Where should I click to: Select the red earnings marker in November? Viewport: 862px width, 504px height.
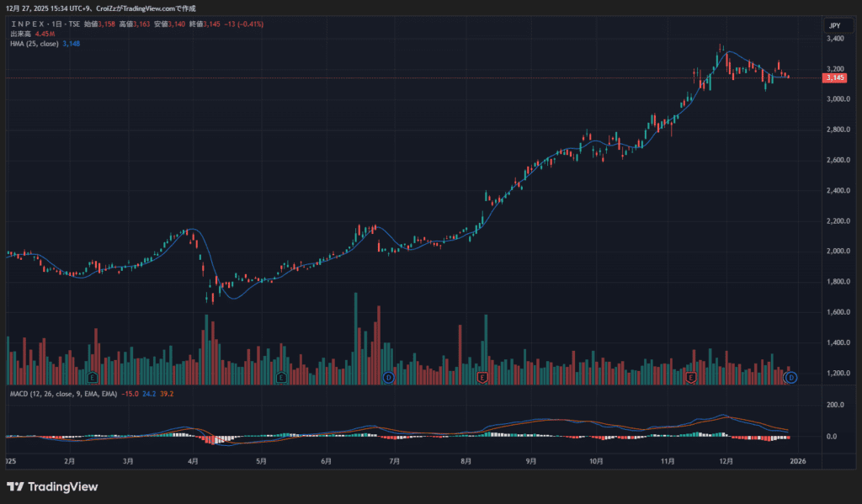pos(691,378)
